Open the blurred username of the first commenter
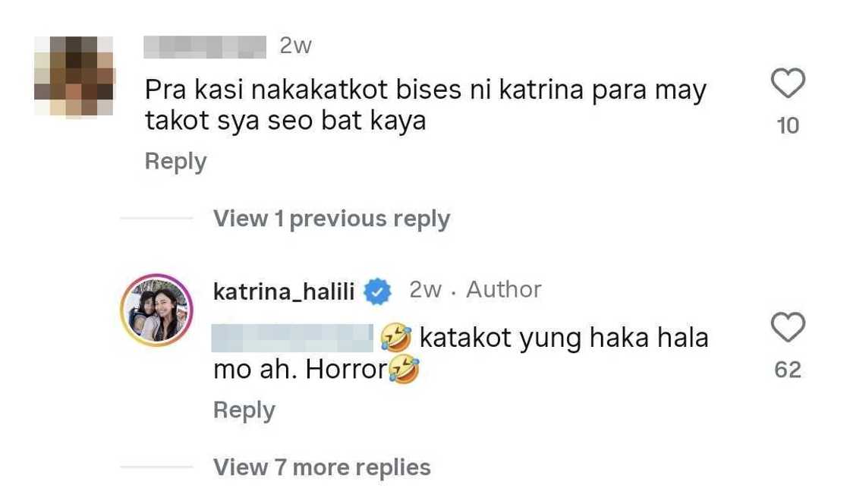850x504 pixels. pos(205,46)
